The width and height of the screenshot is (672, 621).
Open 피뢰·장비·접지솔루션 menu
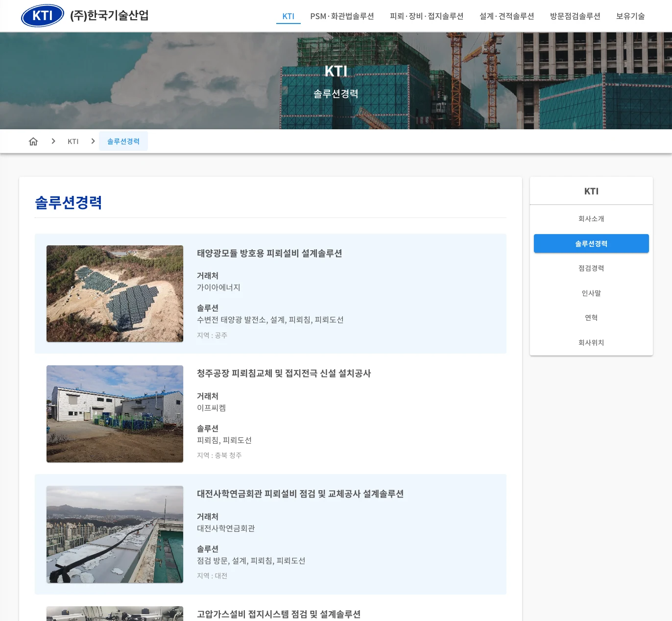(427, 16)
